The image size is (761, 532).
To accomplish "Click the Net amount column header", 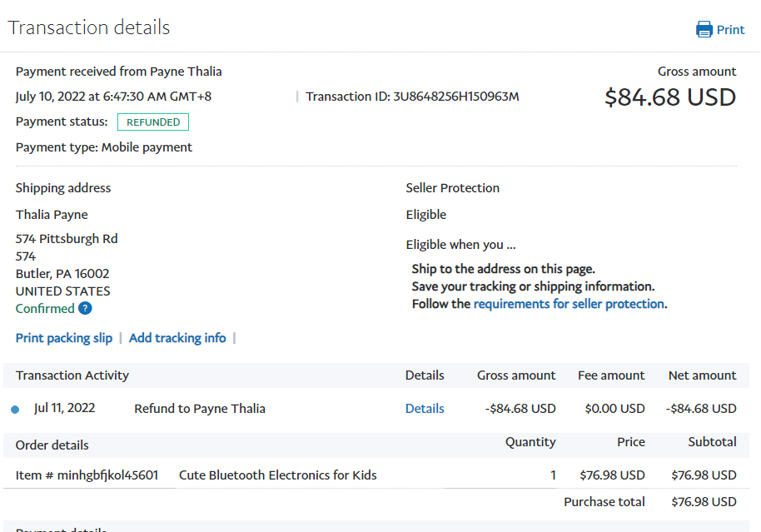I will [x=702, y=375].
